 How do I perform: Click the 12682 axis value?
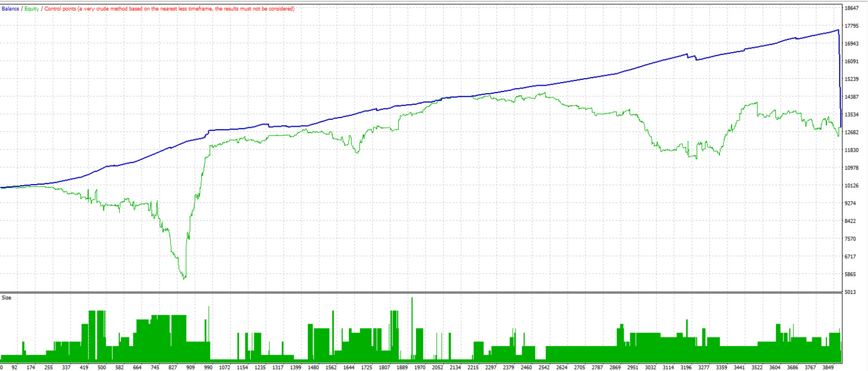(x=852, y=133)
